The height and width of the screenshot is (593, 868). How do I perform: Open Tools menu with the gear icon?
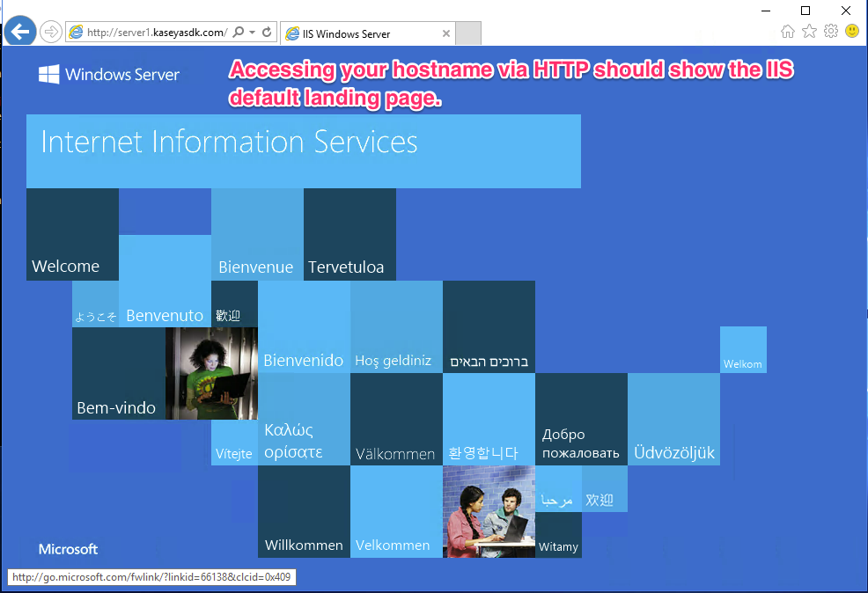pos(831,31)
